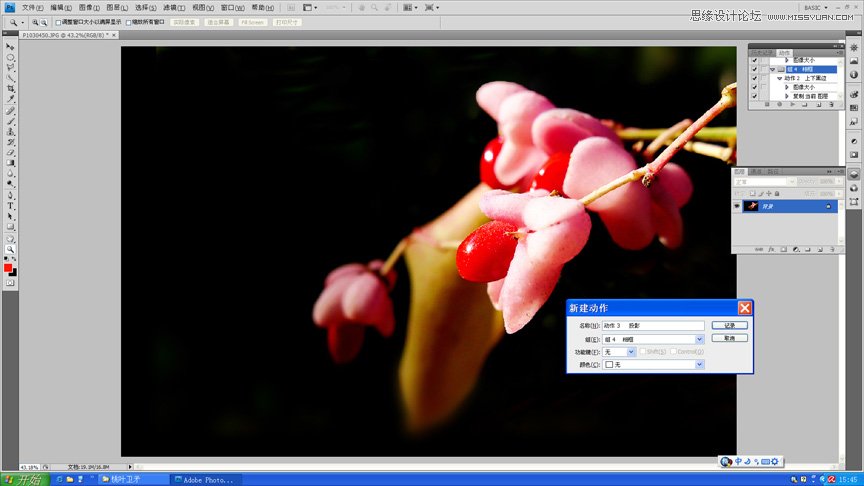Open the BASIC workspace dropdown

pyautogui.click(x=816, y=8)
